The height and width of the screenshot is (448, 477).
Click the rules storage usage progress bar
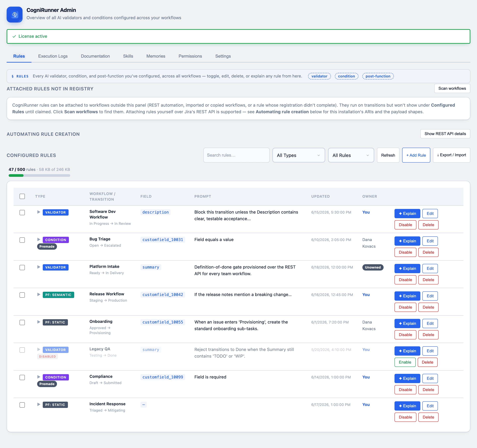(39, 175)
